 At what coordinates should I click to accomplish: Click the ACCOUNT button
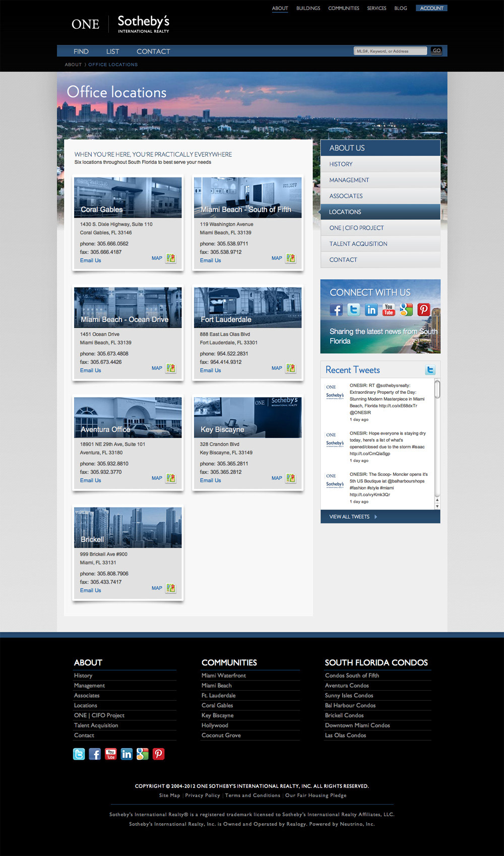[431, 8]
